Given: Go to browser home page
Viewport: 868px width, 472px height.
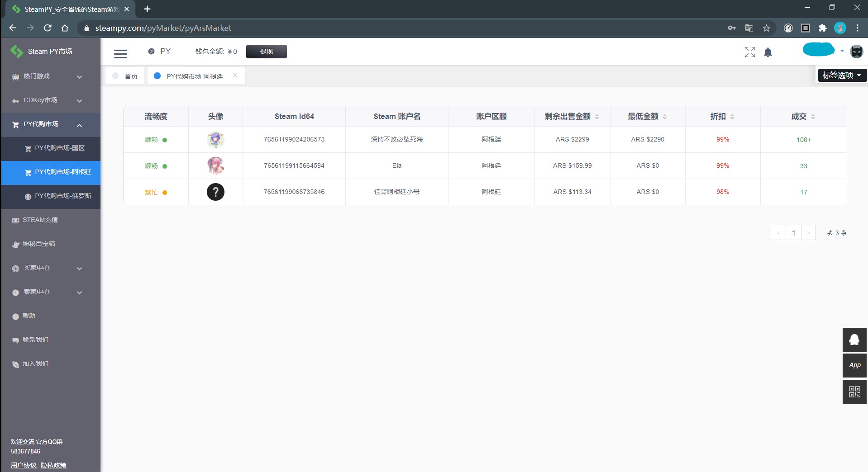Looking at the screenshot, I should coord(65,28).
